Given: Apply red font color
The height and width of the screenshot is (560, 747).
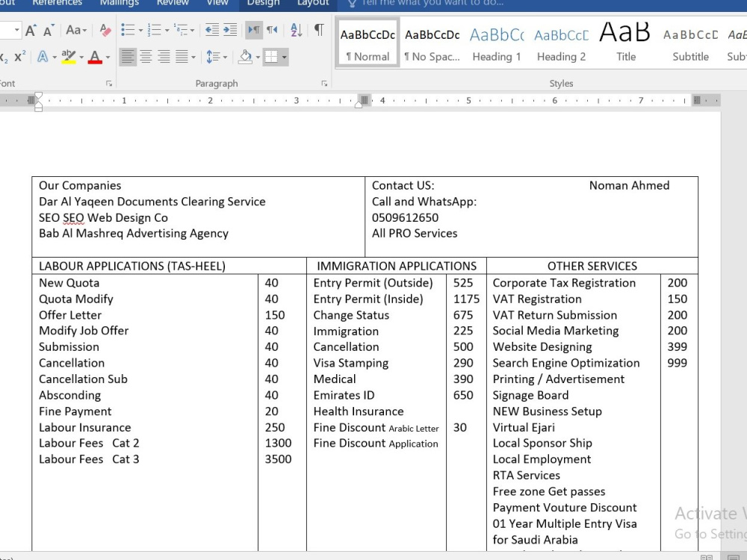Looking at the screenshot, I should [96, 57].
